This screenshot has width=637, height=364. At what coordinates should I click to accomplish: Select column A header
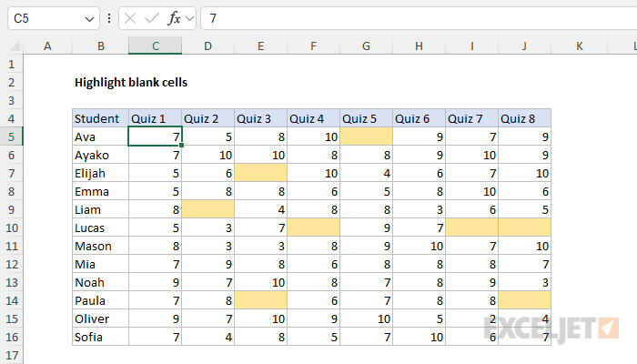pos(48,45)
